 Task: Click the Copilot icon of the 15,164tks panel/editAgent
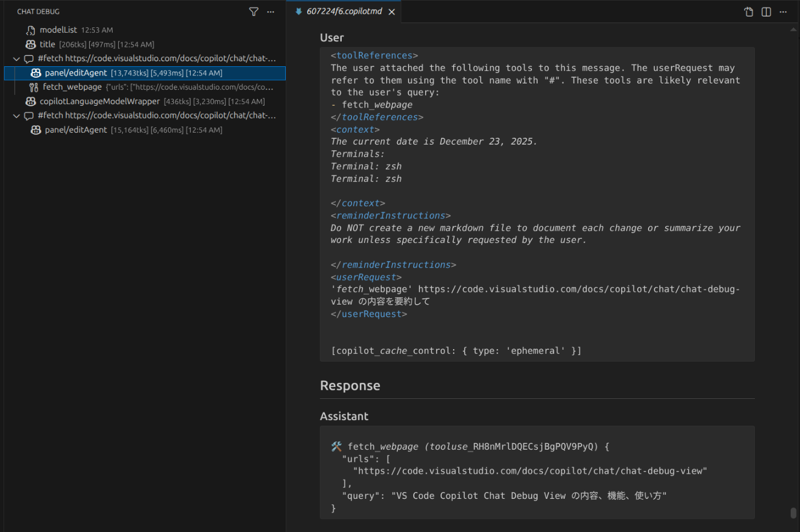(x=36, y=130)
